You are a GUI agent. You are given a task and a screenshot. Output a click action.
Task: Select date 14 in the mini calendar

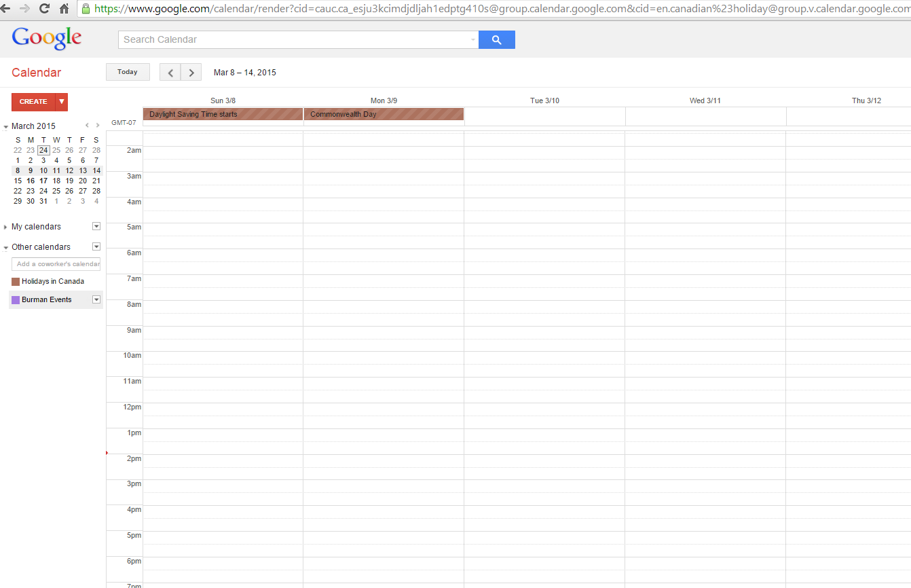pos(96,171)
